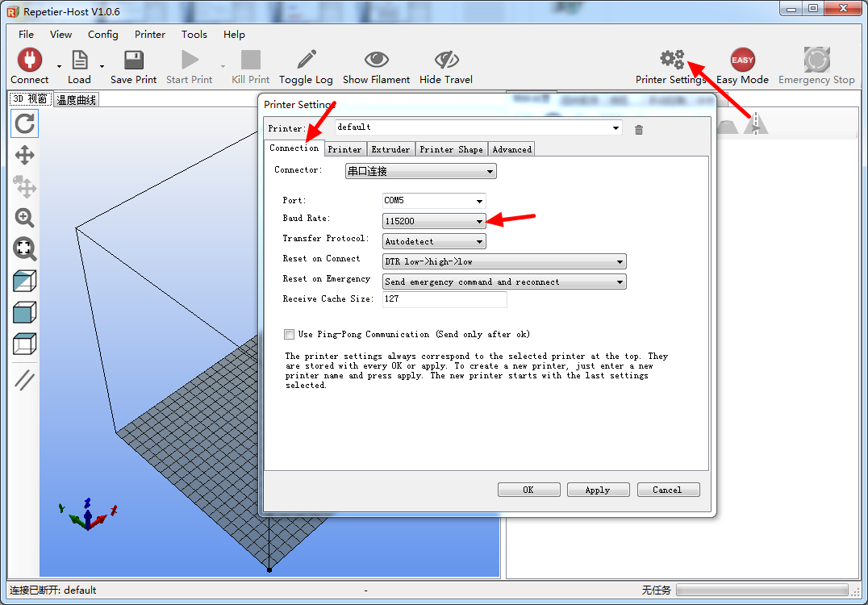Click the Save Print floppy icon
The height and width of the screenshot is (605, 868).
tap(134, 60)
